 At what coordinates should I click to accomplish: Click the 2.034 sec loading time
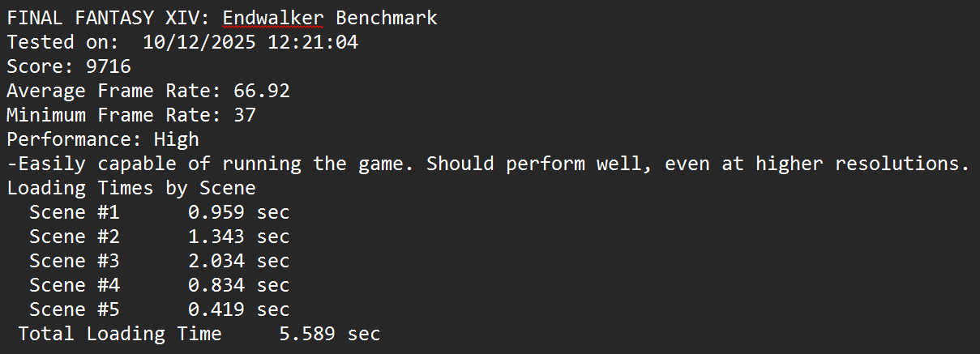[x=238, y=261]
